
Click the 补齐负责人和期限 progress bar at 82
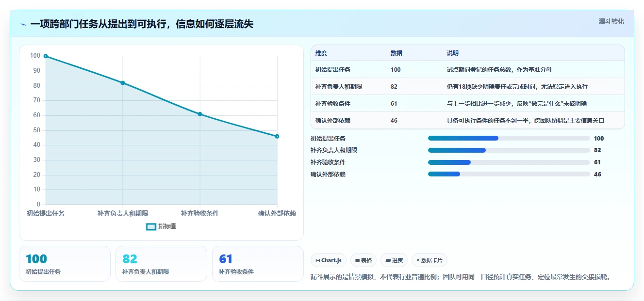click(509, 150)
